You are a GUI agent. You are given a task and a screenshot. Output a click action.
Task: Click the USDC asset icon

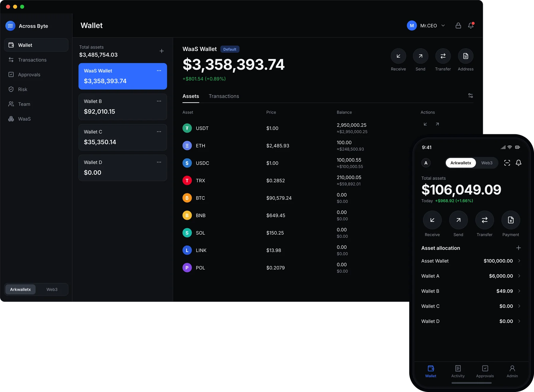[187, 163]
